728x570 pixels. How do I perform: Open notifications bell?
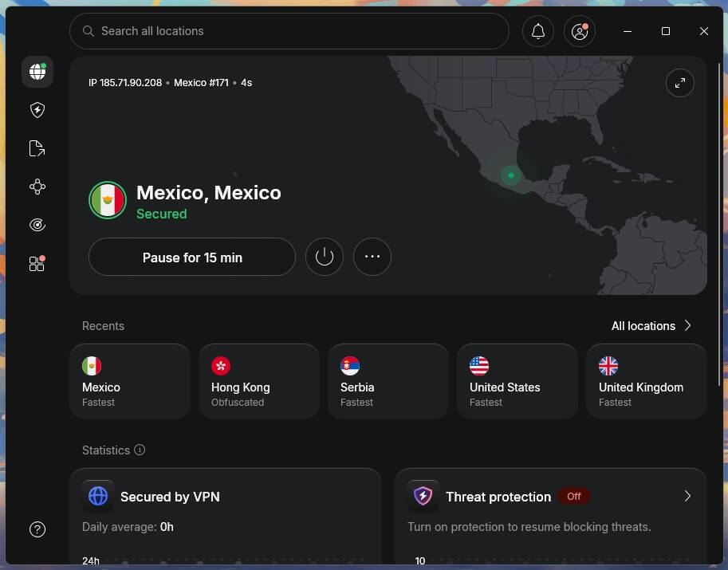tap(538, 31)
